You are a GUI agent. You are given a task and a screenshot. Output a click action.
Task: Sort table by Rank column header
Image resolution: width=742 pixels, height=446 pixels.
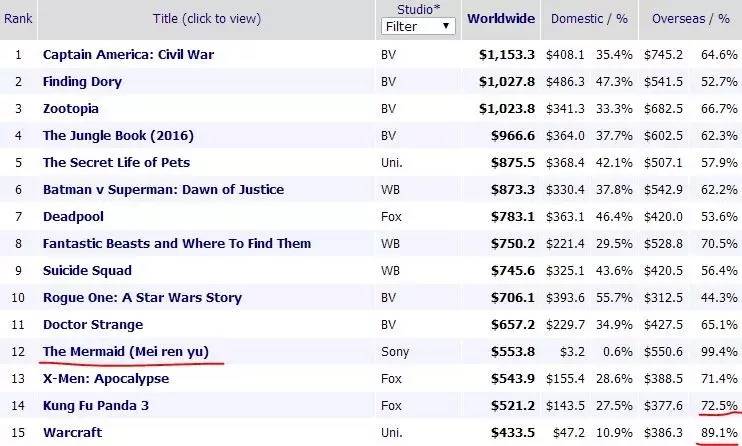pos(18,18)
